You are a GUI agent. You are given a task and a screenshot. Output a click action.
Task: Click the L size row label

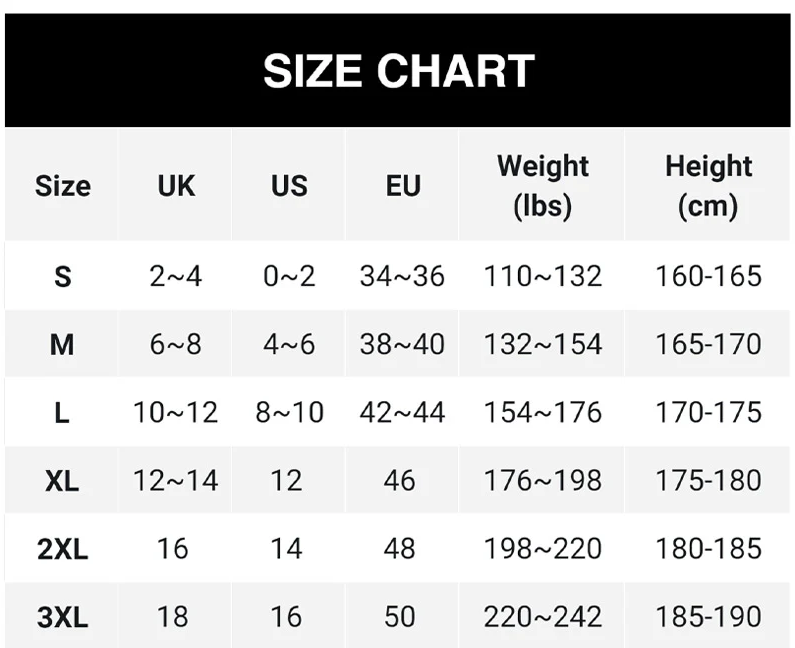(62, 413)
